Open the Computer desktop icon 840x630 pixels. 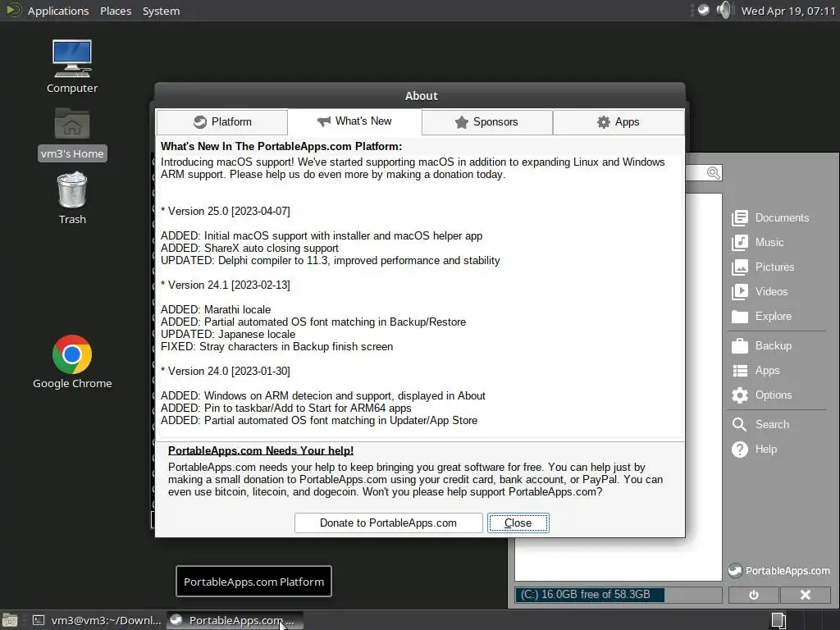[72, 66]
